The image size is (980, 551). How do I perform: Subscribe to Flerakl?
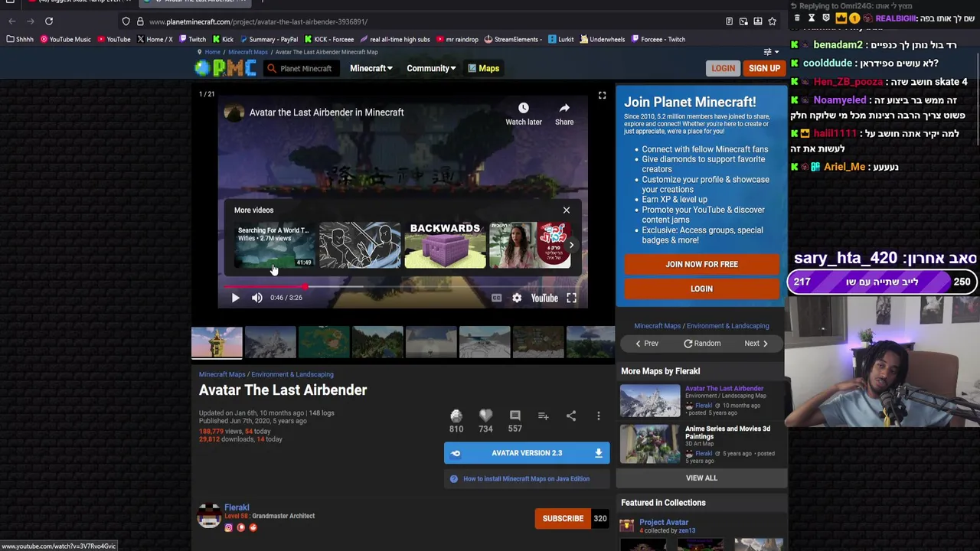pyautogui.click(x=563, y=519)
